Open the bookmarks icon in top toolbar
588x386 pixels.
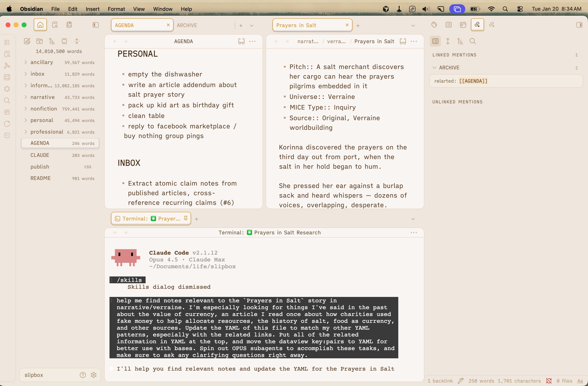pos(69,25)
